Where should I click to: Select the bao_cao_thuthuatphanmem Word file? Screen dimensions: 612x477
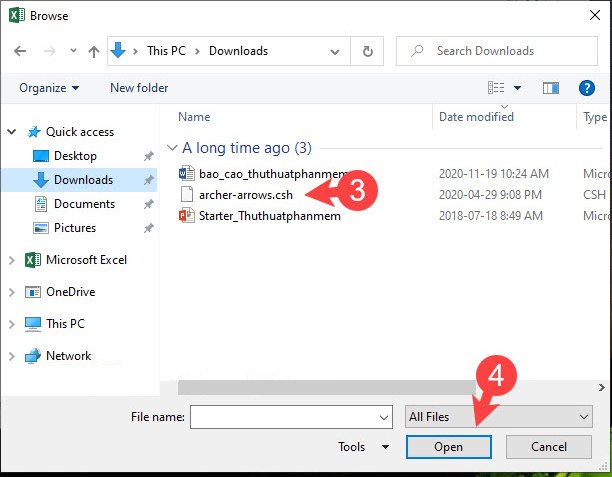273,174
